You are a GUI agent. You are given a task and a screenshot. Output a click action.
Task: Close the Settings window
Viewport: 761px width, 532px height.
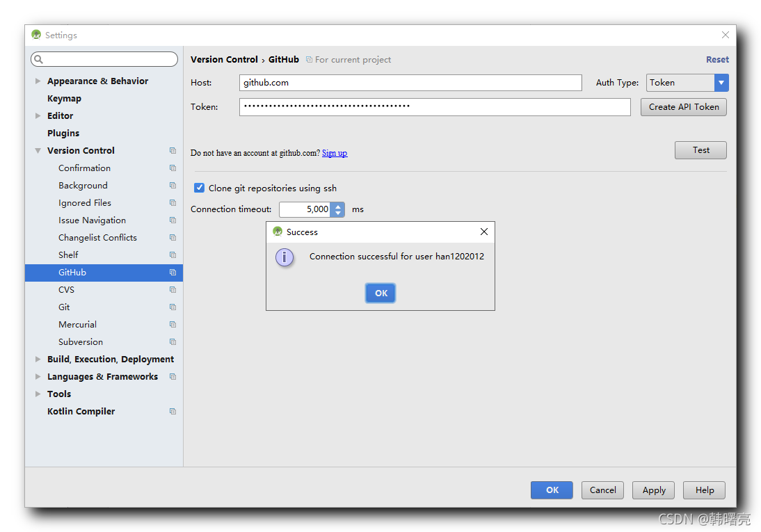tap(725, 35)
